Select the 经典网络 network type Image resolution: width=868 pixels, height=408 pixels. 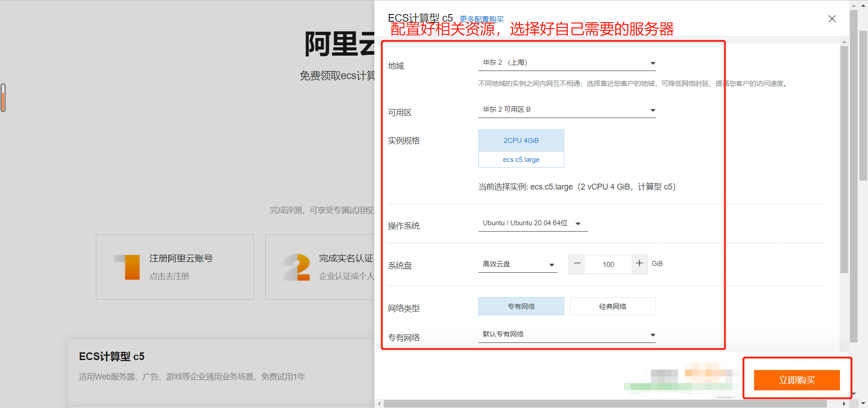tap(613, 306)
